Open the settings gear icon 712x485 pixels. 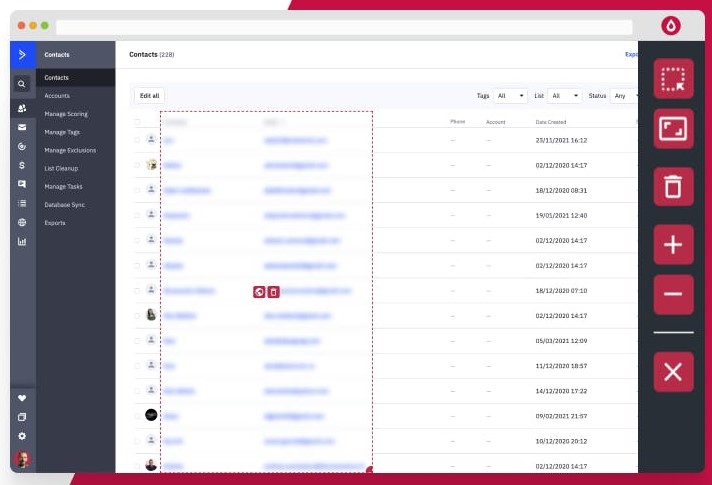(x=22, y=436)
